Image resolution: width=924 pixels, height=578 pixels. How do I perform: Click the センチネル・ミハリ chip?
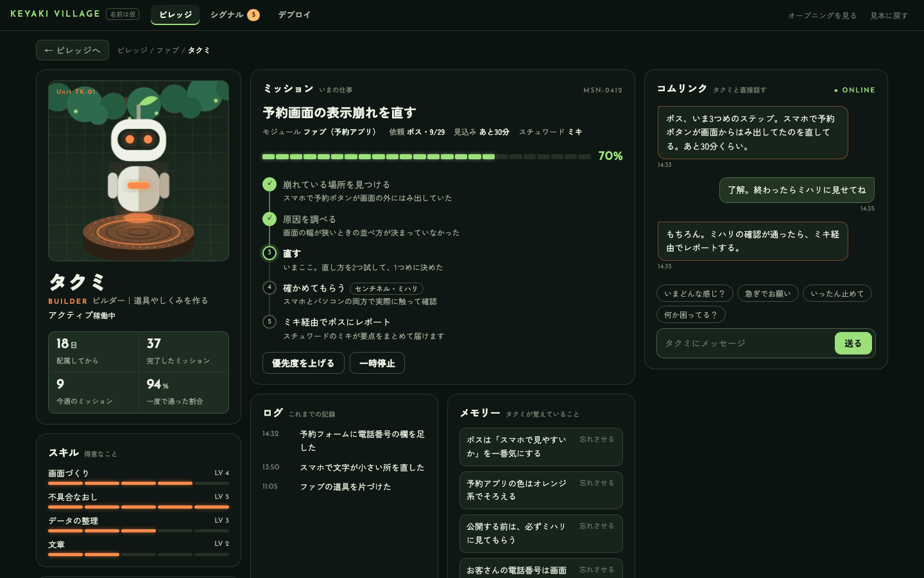point(386,289)
